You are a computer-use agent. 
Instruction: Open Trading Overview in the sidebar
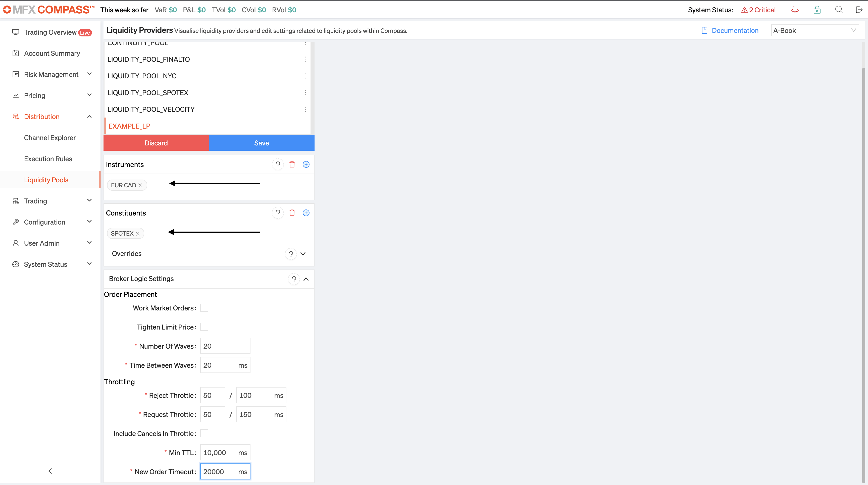[50, 32]
